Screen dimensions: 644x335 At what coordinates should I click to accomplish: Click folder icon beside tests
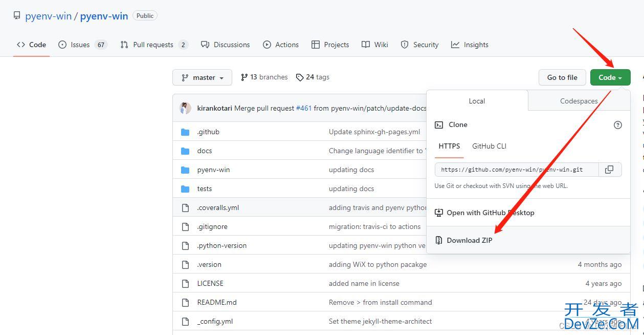[185, 189]
